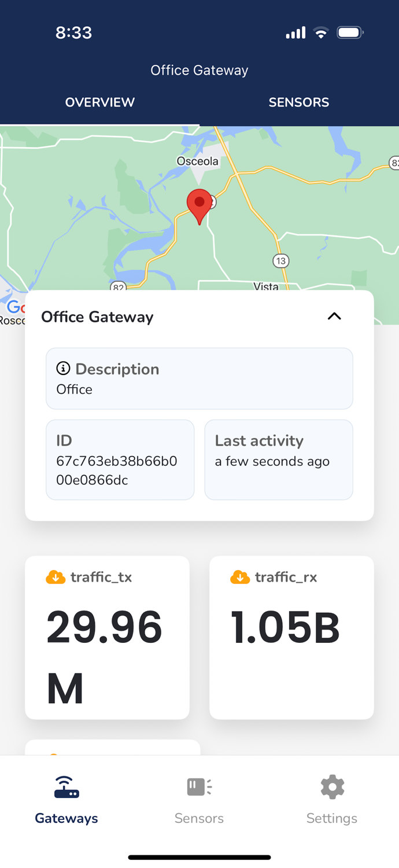Image resolution: width=399 pixels, height=868 pixels.
Task: Tap the 8:33 clock in status bar
Action: point(73,33)
